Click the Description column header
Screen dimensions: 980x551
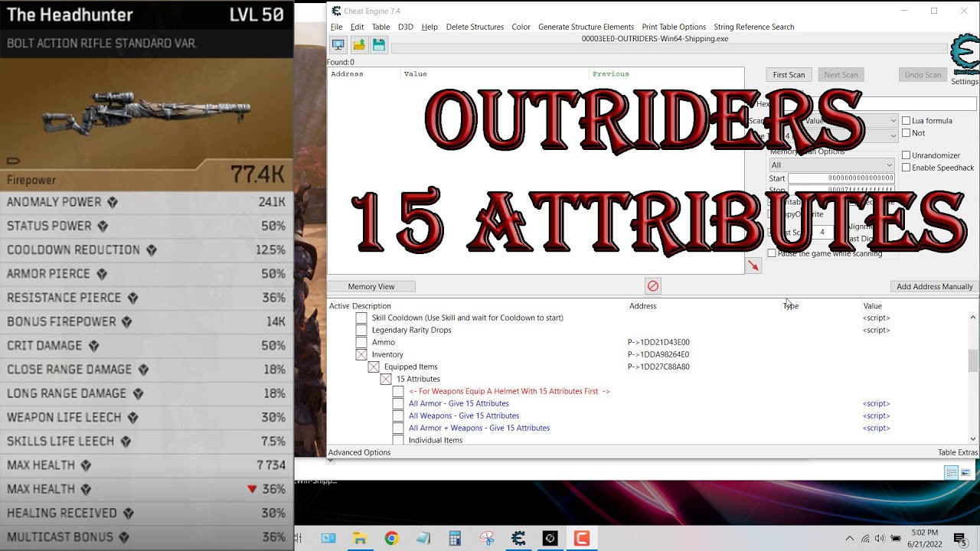[371, 306]
